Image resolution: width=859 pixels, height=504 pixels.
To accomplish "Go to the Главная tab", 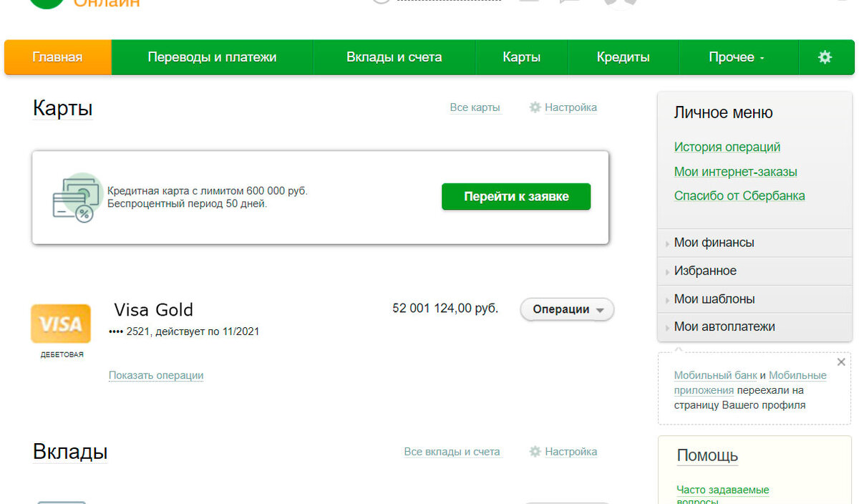I will [x=58, y=57].
